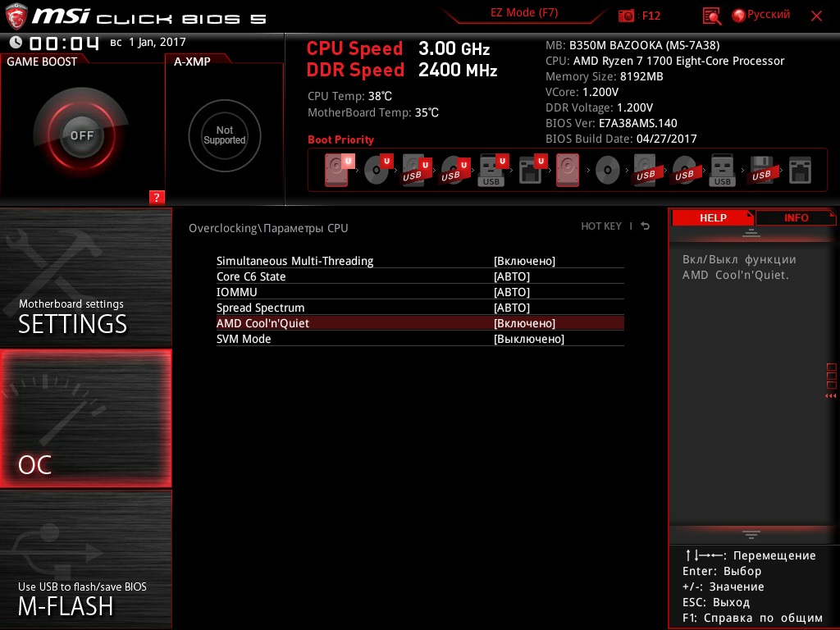Open Spread Spectrum [АВТО] options
The image size is (840, 630).
tap(512, 308)
